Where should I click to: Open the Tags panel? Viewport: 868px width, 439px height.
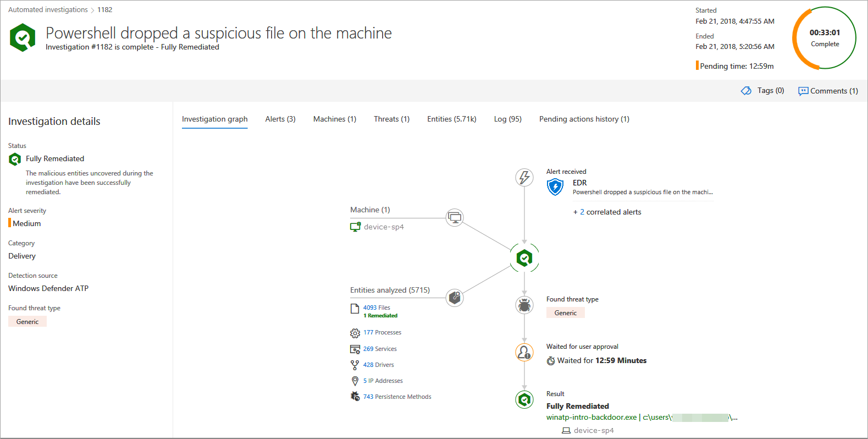pyautogui.click(x=762, y=91)
